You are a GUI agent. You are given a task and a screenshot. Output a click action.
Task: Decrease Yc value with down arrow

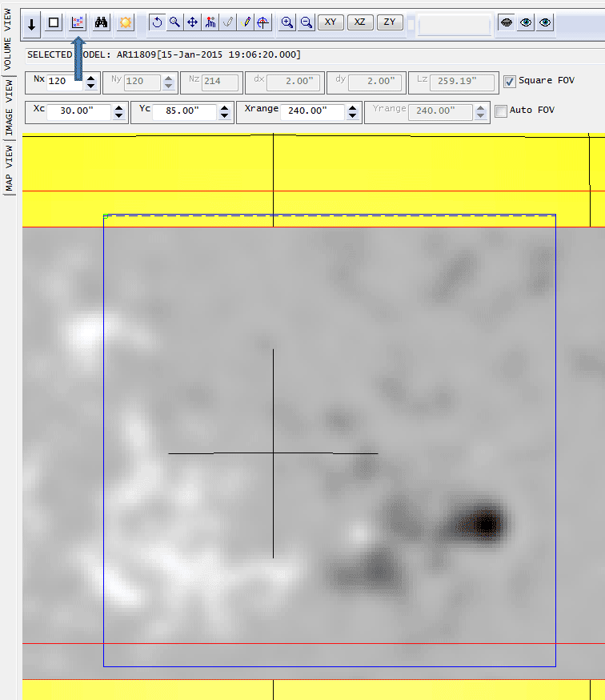pyautogui.click(x=224, y=115)
